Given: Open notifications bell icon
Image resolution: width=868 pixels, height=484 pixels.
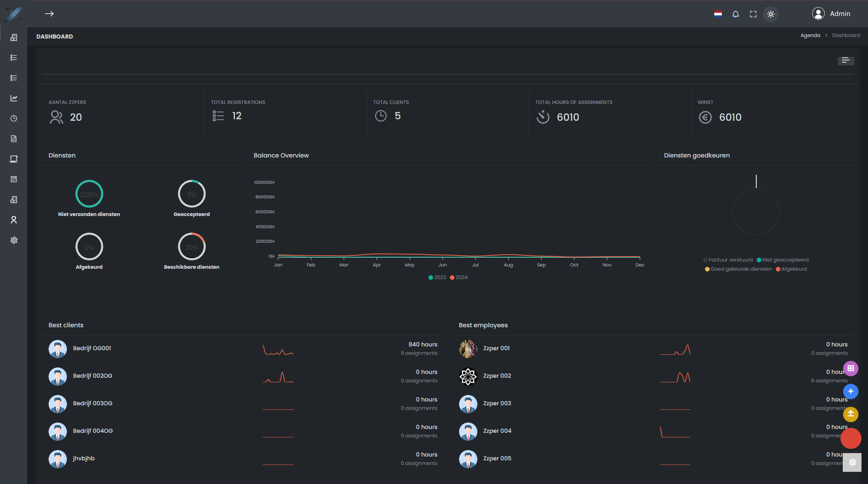Looking at the screenshot, I should point(736,14).
